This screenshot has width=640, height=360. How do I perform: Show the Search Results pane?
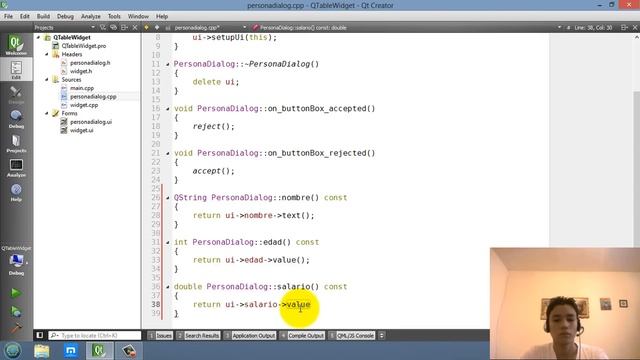coord(198,336)
